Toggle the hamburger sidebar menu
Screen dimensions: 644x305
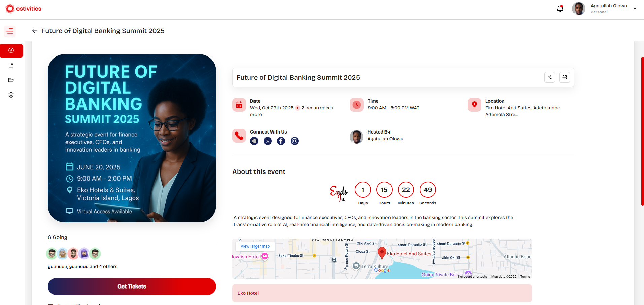(x=10, y=31)
